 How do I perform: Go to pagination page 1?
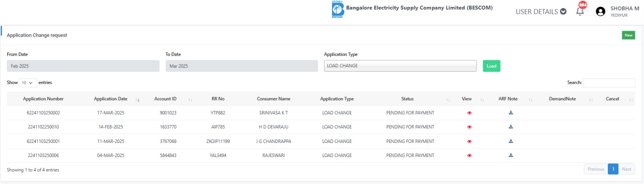(613, 169)
